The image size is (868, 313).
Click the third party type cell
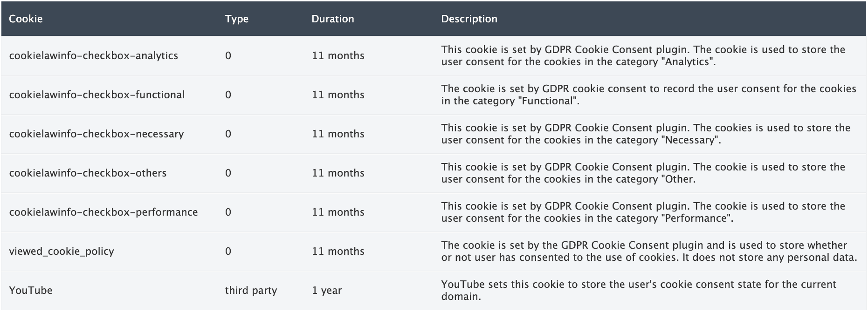click(x=251, y=291)
